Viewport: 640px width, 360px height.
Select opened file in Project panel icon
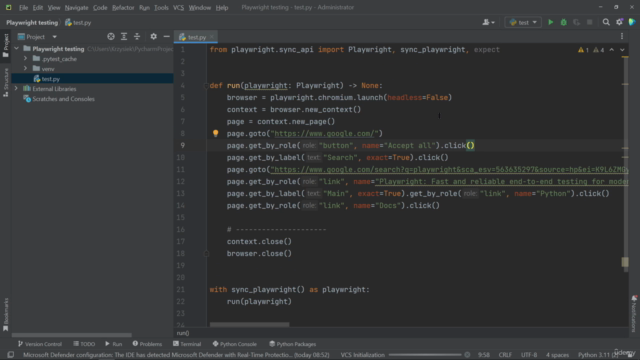click(111, 37)
